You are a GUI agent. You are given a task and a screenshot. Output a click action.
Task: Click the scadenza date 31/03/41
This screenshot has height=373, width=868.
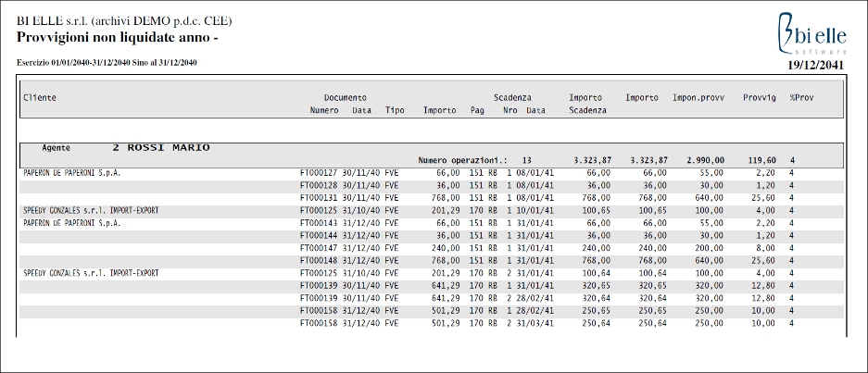click(535, 323)
